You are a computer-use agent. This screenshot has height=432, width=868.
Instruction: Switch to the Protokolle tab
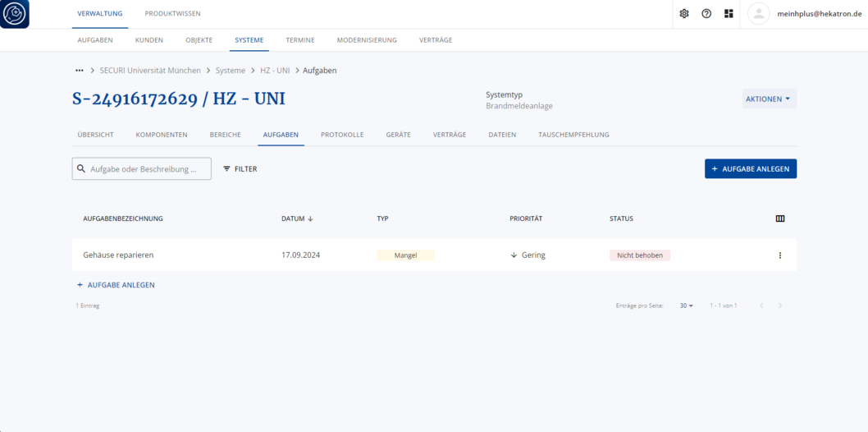tap(342, 135)
